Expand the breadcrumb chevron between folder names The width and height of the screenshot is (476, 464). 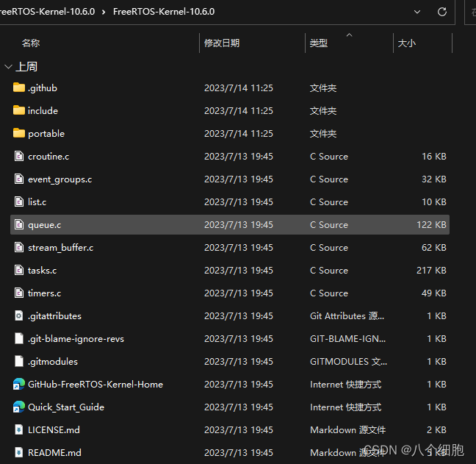tap(104, 12)
